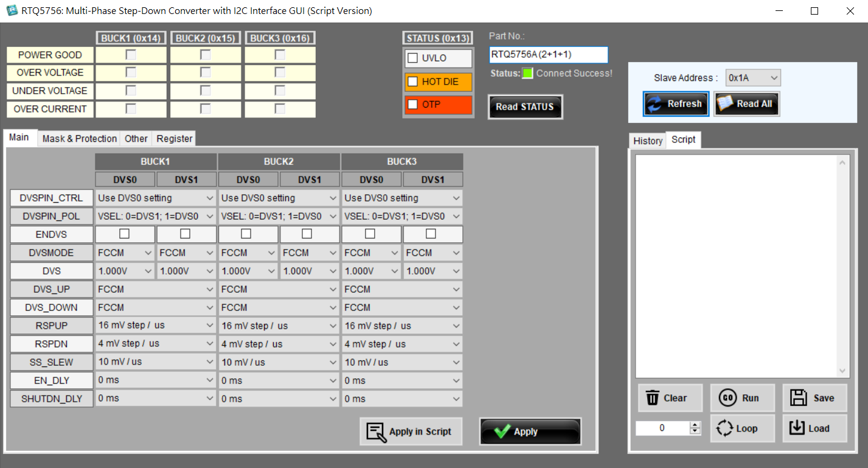Open BUCK1 RSPDN dropdown
Image resolution: width=868 pixels, height=468 pixels.
pyautogui.click(x=156, y=344)
